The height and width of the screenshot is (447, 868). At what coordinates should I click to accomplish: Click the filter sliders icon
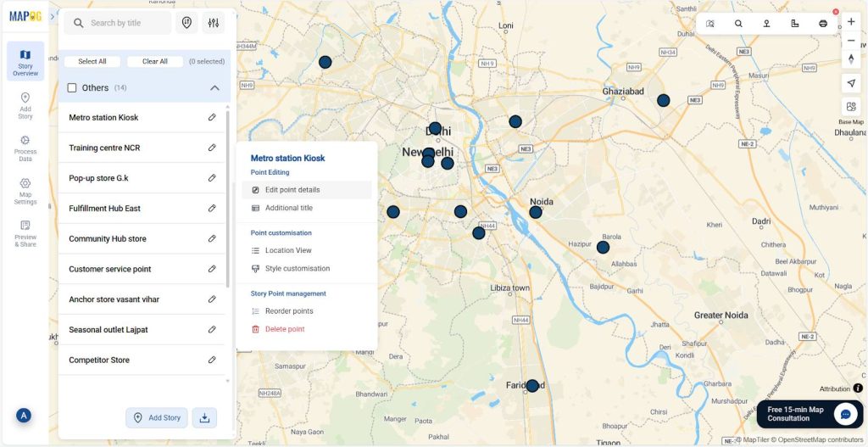(214, 23)
